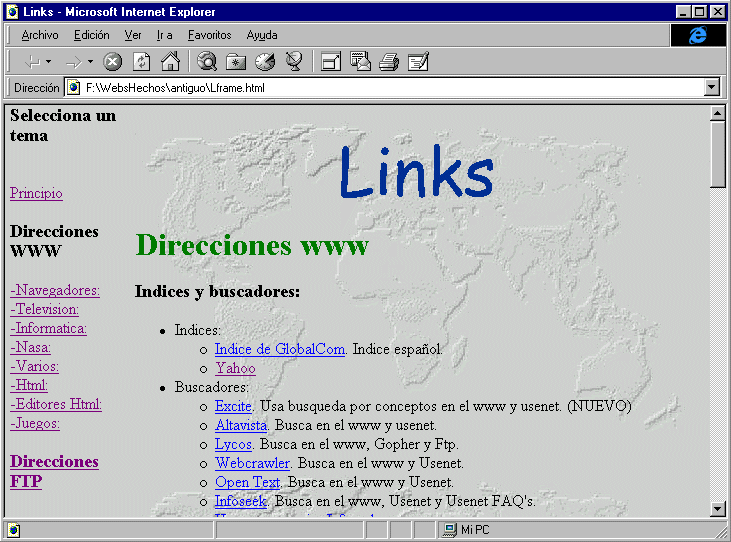Click the Mi PC zone icon in status bar

pyautogui.click(x=449, y=530)
